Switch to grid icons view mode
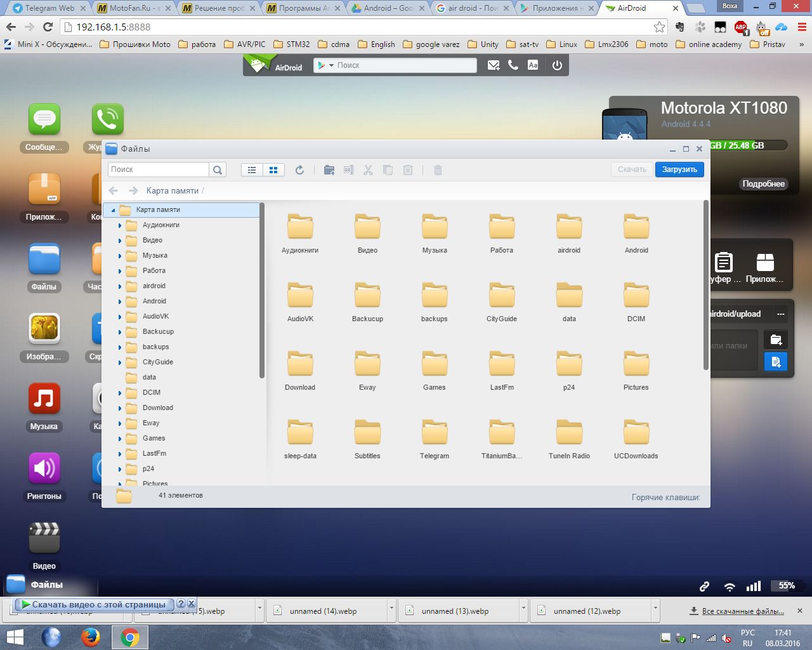 pyautogui.click(x=273, y=169)
